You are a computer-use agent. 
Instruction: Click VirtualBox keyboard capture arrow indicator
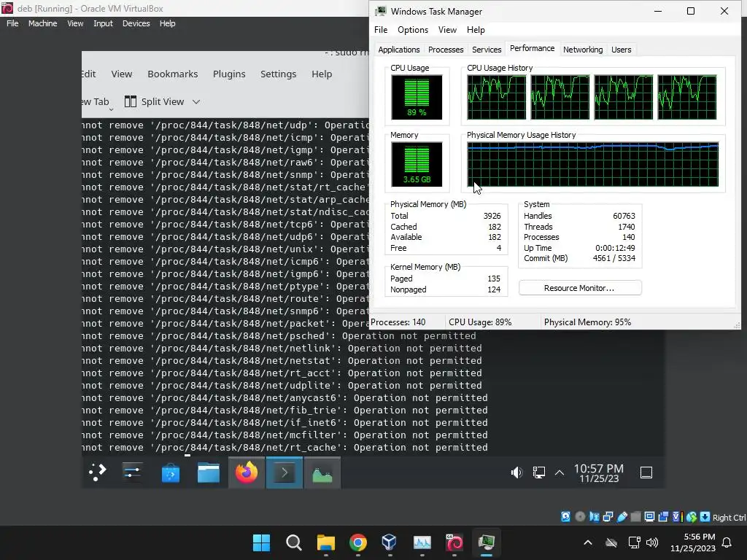705,517
